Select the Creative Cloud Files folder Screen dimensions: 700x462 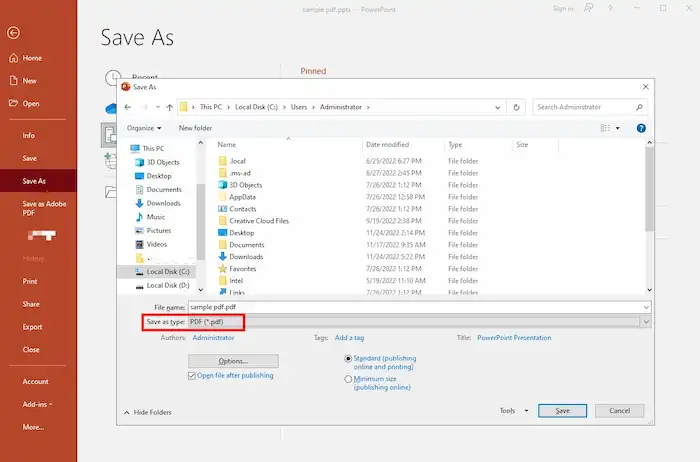pos(259,221)
